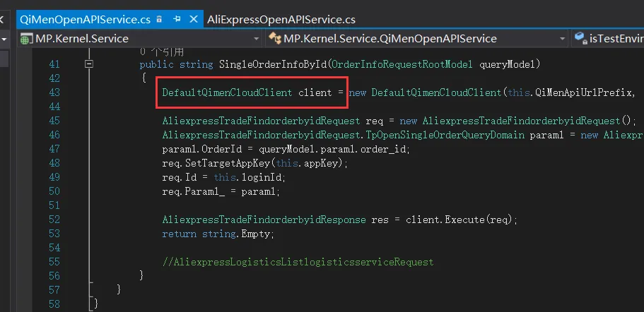Image resolution: width=644 pixels, height=312 pixels.
Task: Click the SingleOrderInfoById method name
Action: [274, 64]
